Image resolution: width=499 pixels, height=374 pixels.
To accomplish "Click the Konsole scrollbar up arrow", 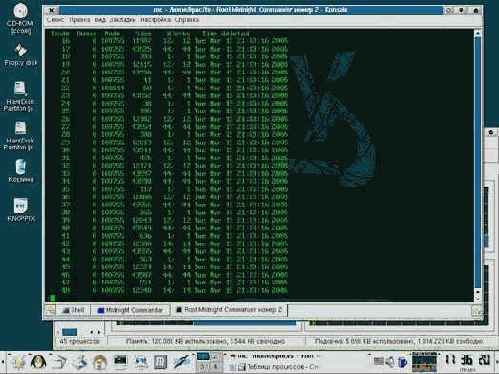I will (478, 34).
